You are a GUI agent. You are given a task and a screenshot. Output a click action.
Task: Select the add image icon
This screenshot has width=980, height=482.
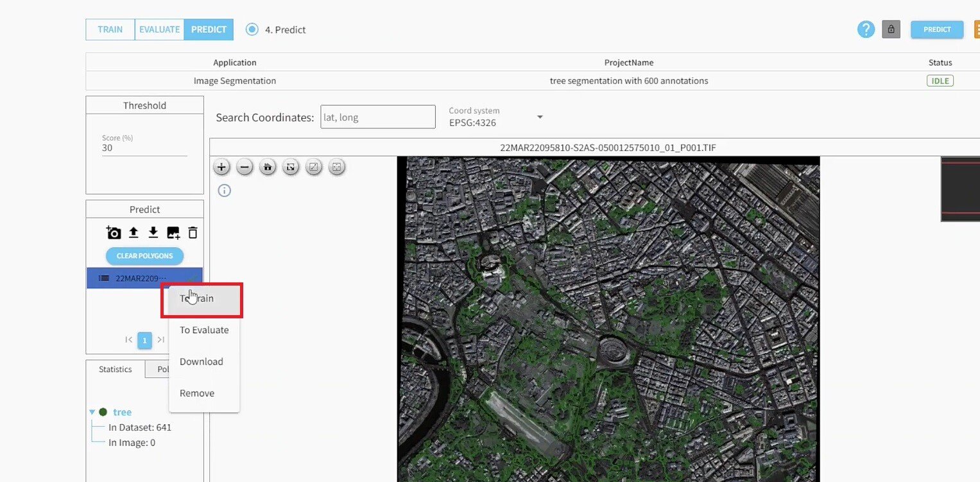(173, 232)
